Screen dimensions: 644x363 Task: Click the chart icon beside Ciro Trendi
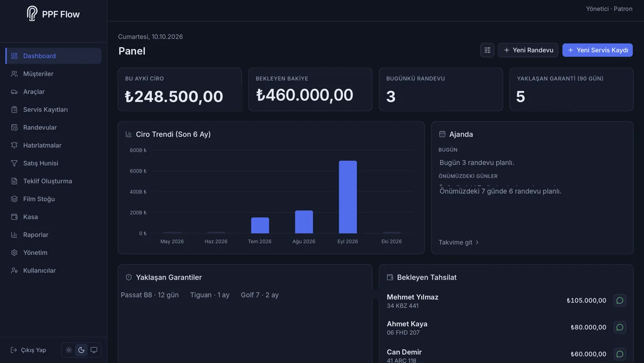point(128,134)
